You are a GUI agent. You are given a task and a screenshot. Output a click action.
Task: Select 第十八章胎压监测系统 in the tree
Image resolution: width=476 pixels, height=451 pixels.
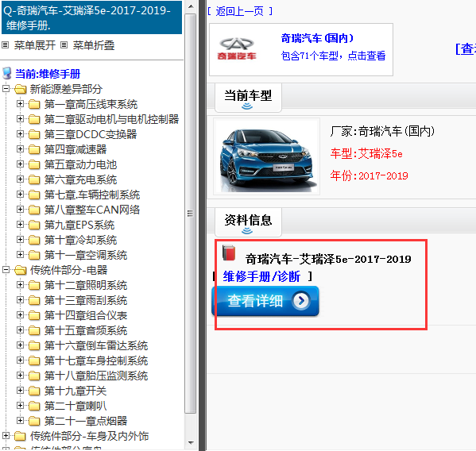(96, 376)
